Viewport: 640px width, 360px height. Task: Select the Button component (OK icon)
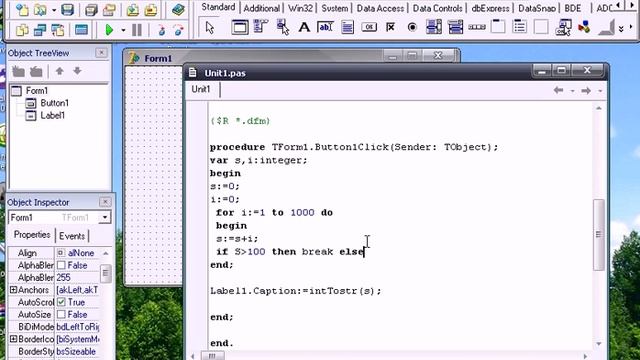369,27
